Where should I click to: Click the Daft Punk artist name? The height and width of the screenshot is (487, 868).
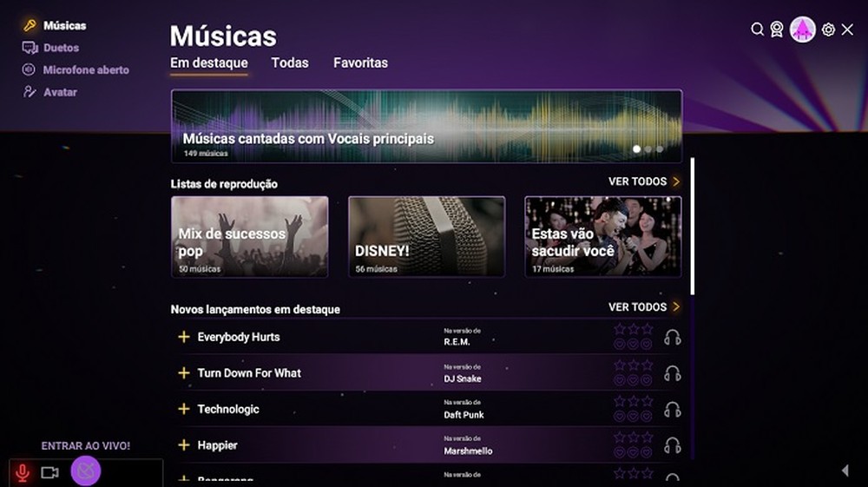(x=464, y=414)
